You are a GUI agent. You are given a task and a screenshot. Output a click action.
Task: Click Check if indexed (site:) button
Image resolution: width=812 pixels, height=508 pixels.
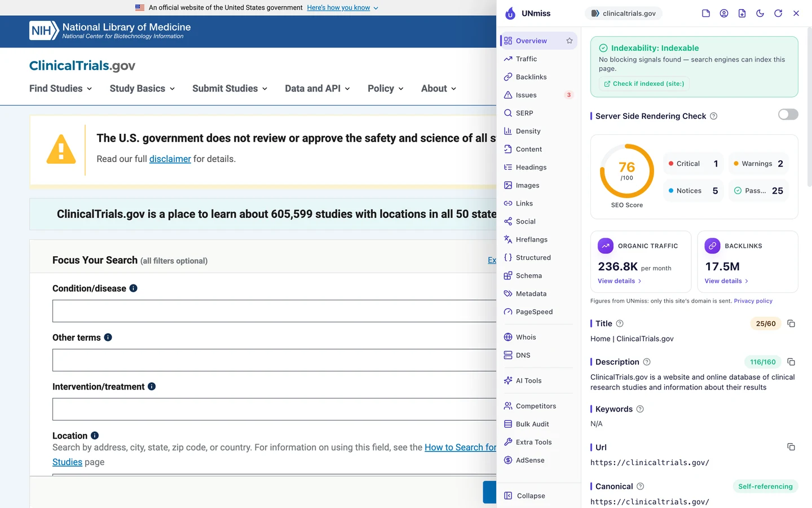point(644,84)
